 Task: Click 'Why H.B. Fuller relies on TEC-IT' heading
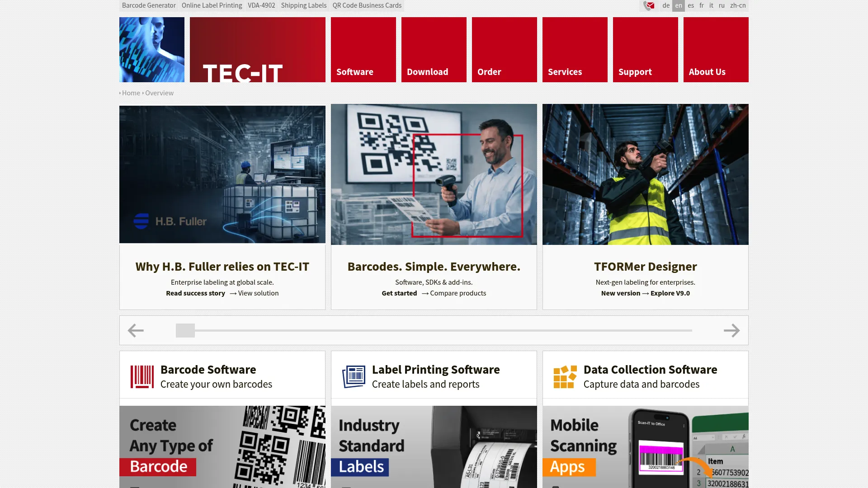222,267
